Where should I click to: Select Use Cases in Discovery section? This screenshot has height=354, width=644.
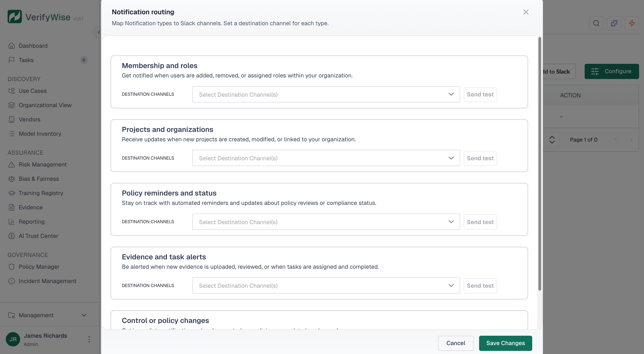point(33,91)
